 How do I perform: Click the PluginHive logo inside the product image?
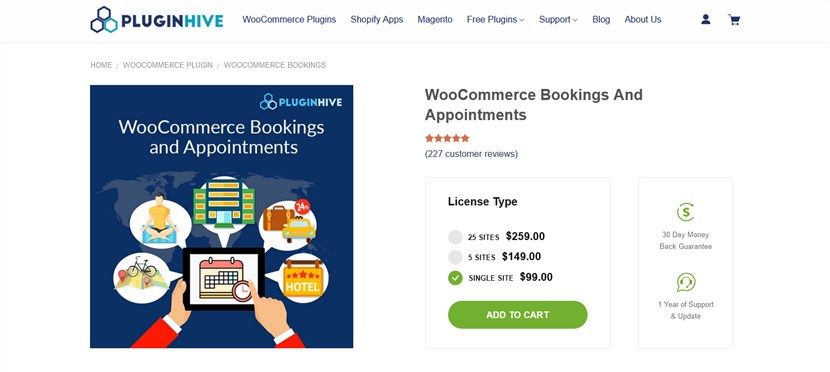[301, 102]
